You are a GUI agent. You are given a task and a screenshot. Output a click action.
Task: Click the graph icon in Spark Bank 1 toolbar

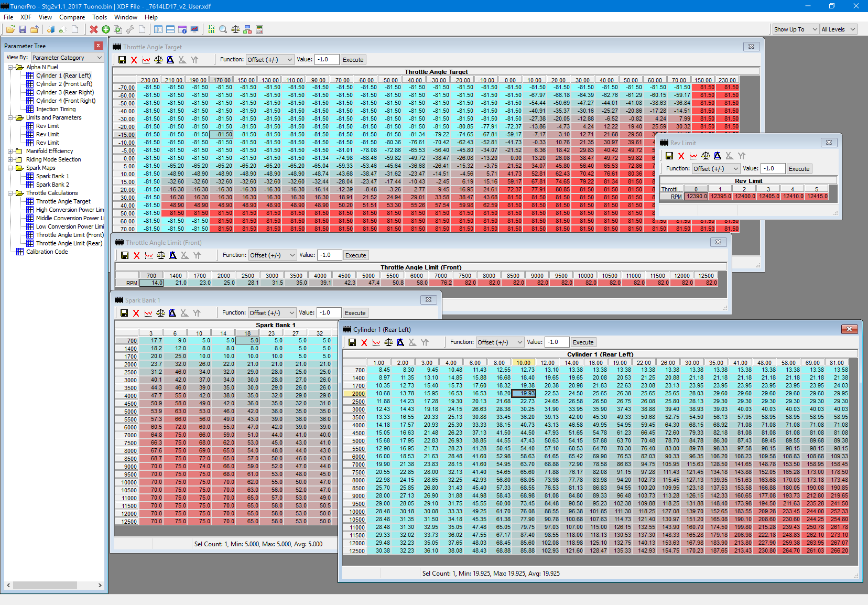(148, 313)
